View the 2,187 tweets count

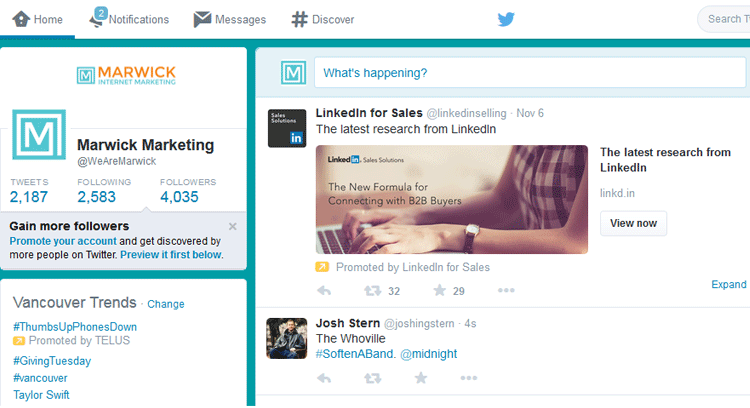(x=29, y=190)
